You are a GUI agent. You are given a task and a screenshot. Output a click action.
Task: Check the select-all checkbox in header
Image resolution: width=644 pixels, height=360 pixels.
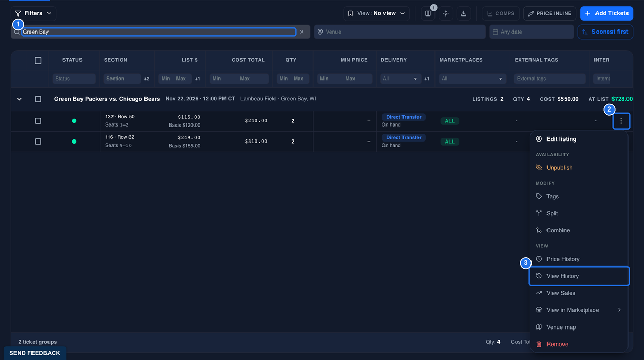(38, 60)
